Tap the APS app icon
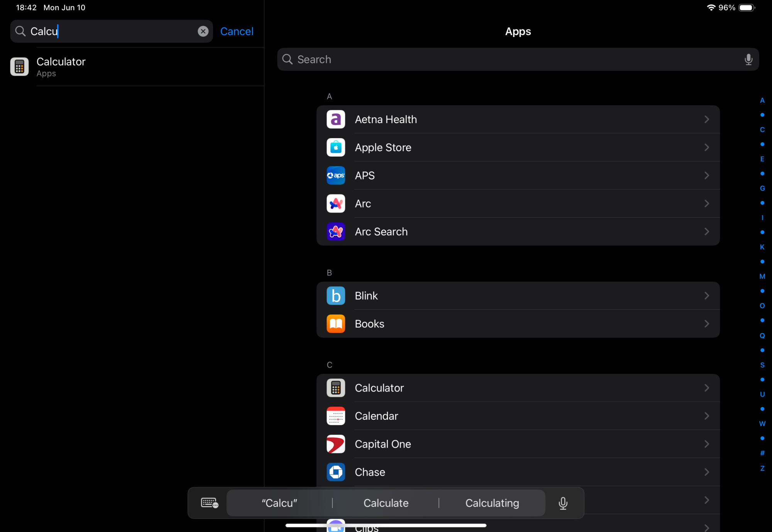Screen dimensions: 772x532 [335, 176]
